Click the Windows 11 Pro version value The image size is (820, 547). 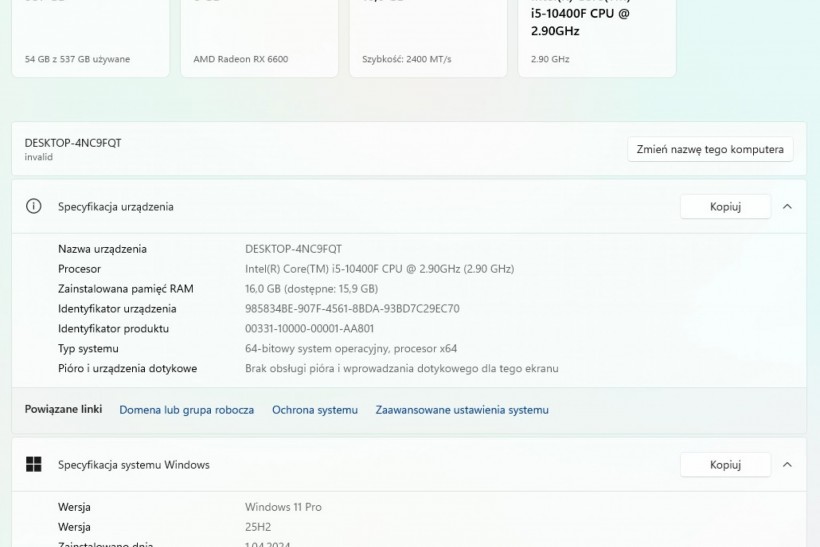pos(283,507)
